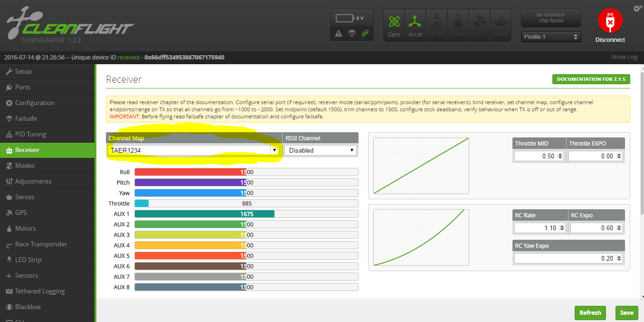The height and width of the screenshot is (322, 644).
Task: Click the RC expo curve graph
Action: [x=421, y=237]
